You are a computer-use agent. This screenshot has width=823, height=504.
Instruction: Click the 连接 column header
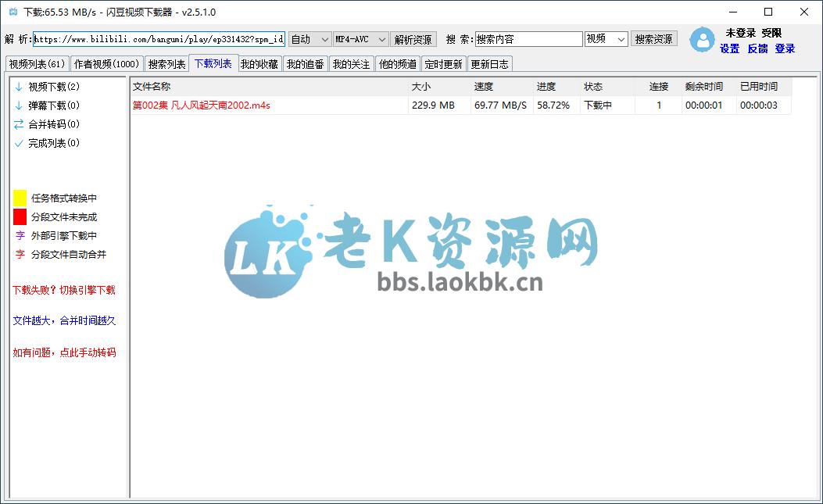click(659, 87)
